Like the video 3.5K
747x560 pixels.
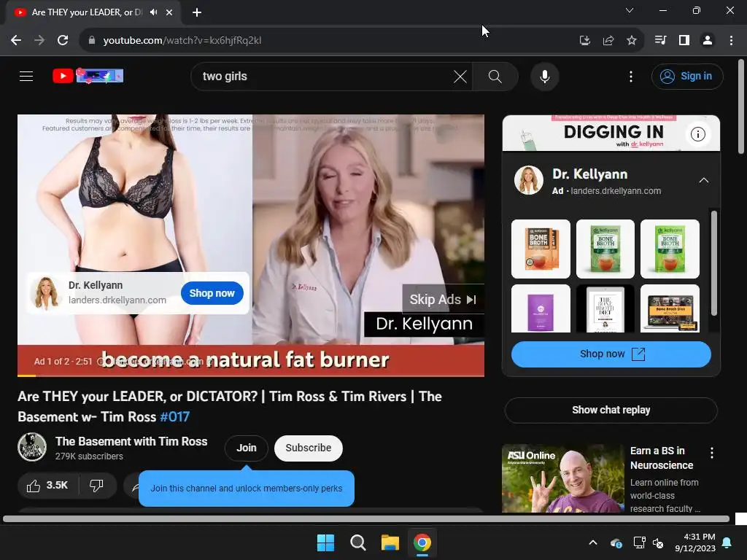pos(47,486)
